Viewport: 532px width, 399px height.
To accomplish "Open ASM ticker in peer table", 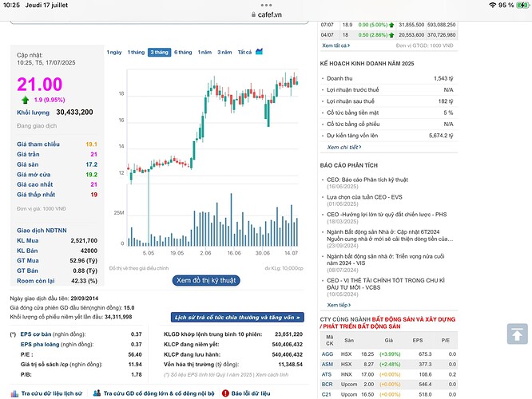I will 327,364.
